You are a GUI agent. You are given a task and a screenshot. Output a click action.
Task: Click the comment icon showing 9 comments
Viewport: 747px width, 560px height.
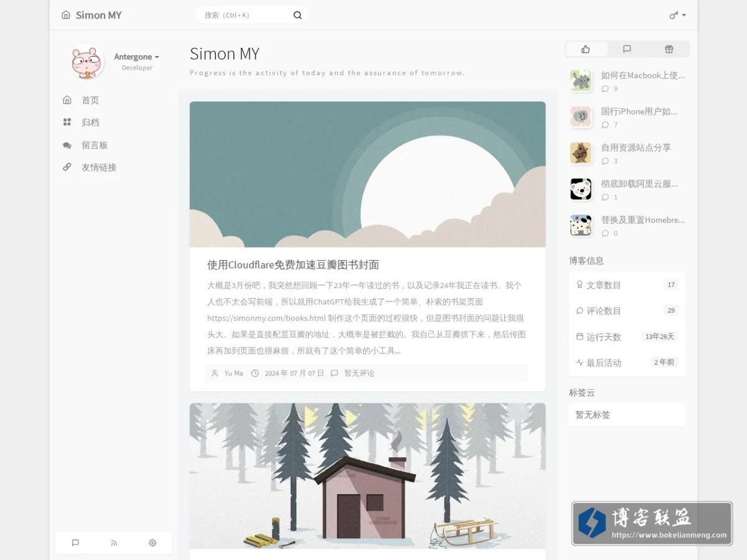click(605, 89)
